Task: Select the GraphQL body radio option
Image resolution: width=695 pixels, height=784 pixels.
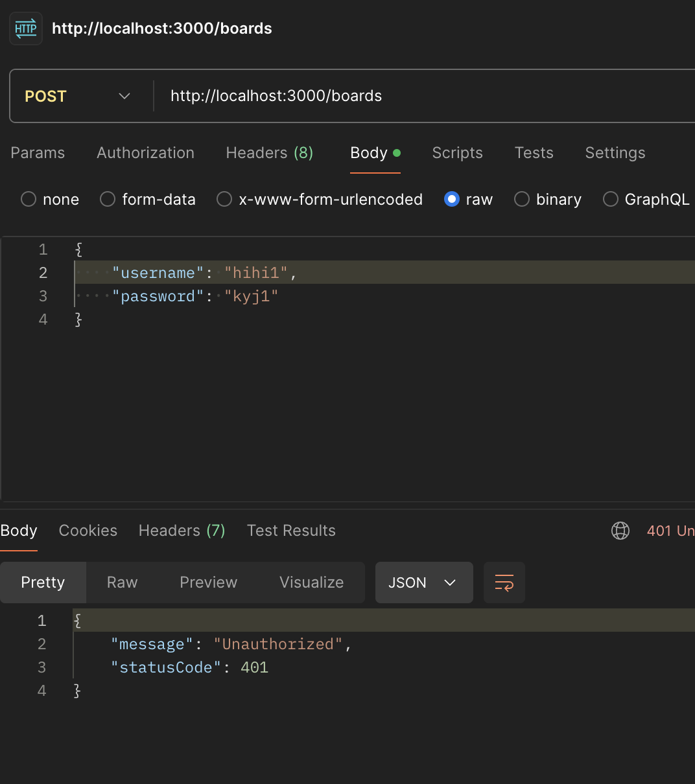Action: pyautogui.click(x=611, y=199)
